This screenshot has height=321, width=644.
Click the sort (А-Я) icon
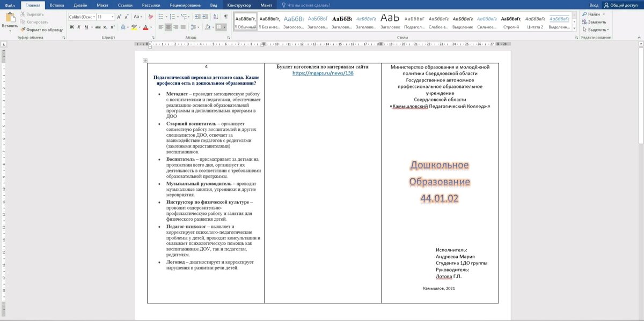pos(216,17)
